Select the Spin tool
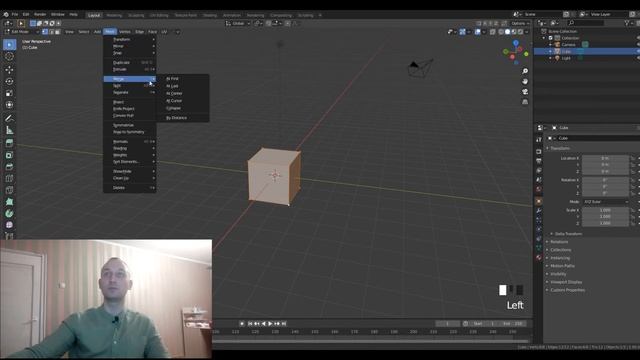640x360 pixels. tap(9, 213)
